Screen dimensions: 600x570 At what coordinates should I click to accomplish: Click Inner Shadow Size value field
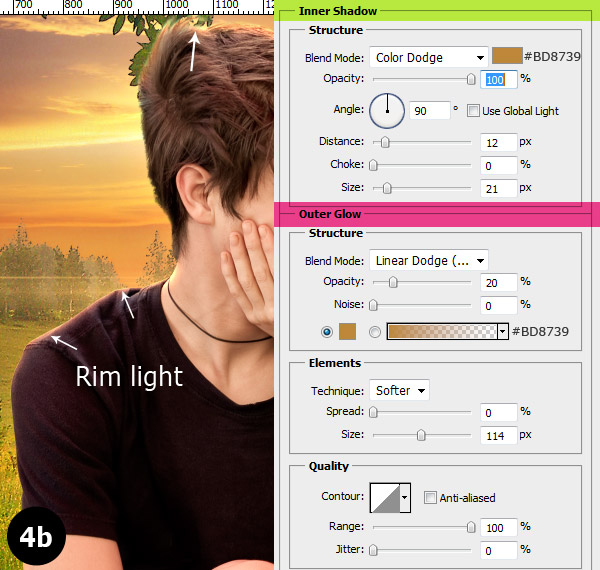coord(499,189)
